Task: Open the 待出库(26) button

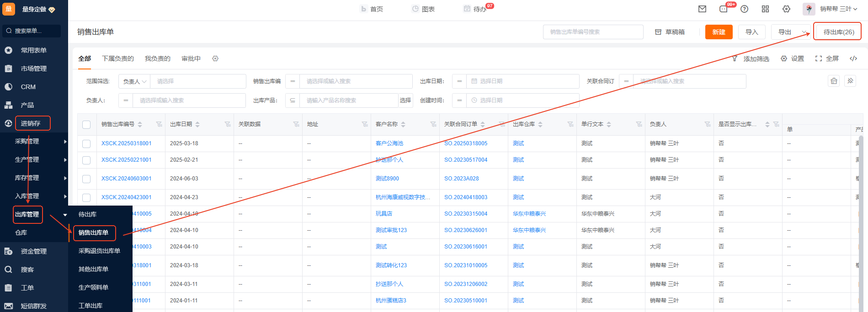Action: (839, 32)
